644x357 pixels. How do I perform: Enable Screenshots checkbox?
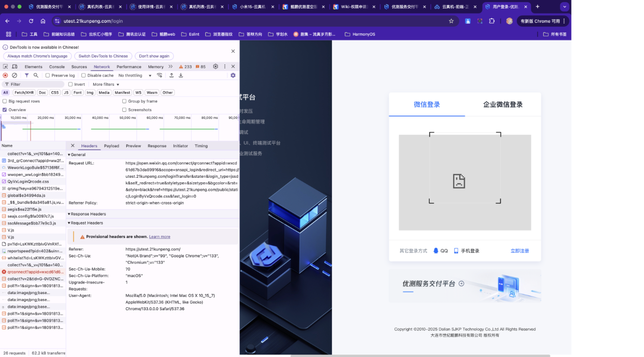point(124,110)
